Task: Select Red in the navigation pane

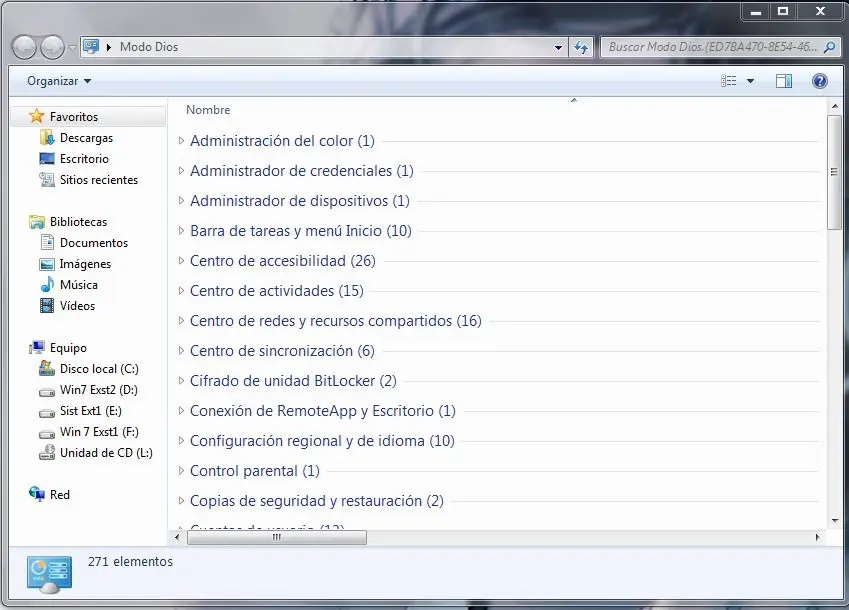Action: (60, 495)
